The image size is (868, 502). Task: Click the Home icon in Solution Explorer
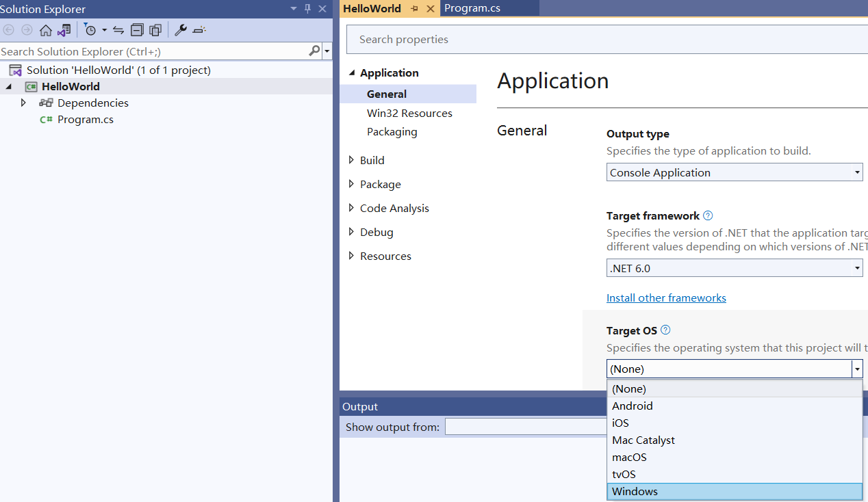[x=46, y=30]
